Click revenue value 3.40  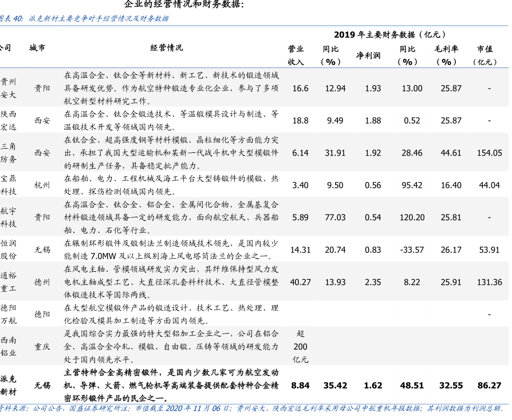[x=301, y=185]
